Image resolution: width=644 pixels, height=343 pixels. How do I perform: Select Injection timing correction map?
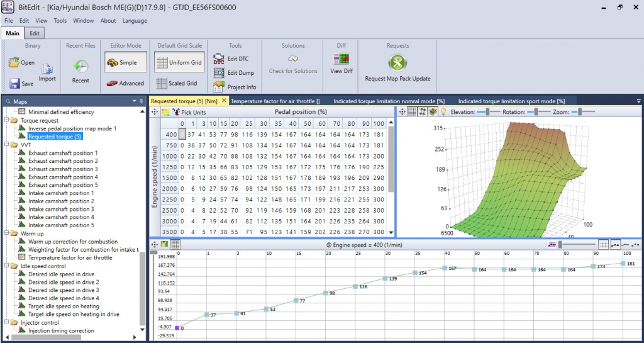click(x=61, y=330)
